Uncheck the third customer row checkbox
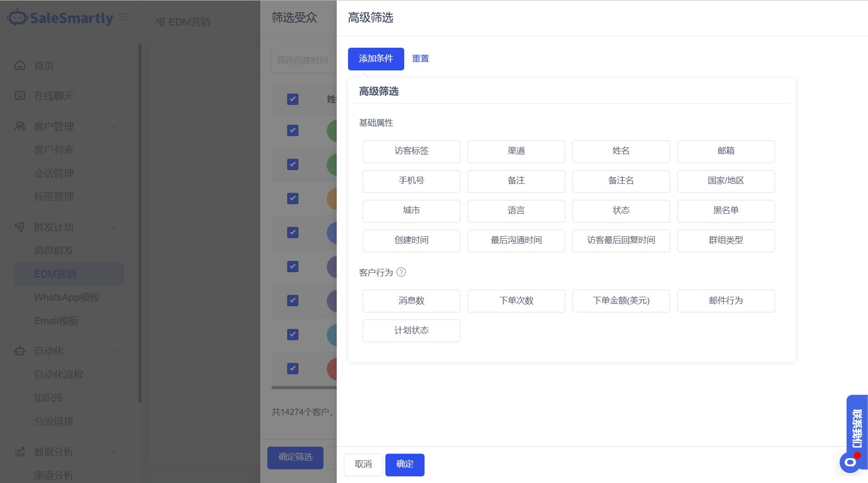This screenshot has height=483, width=868. point(293,198)
